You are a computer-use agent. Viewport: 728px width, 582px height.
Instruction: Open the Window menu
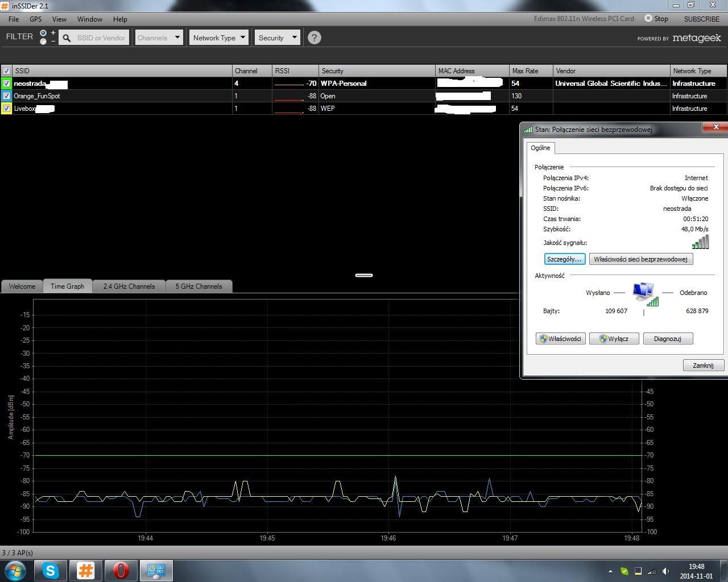coord(90,19)
